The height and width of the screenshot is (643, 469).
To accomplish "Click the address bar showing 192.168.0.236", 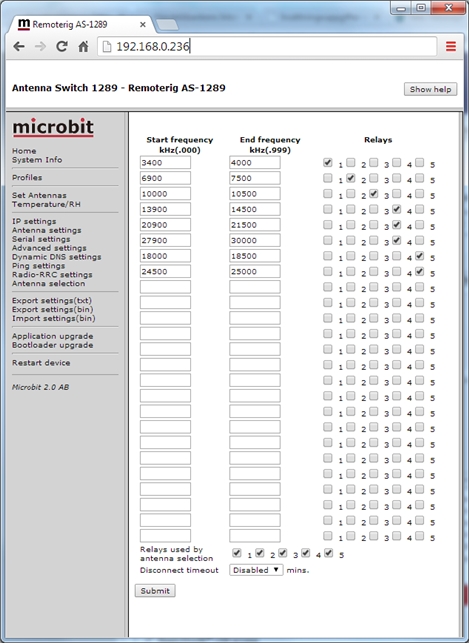I will 267,46.
